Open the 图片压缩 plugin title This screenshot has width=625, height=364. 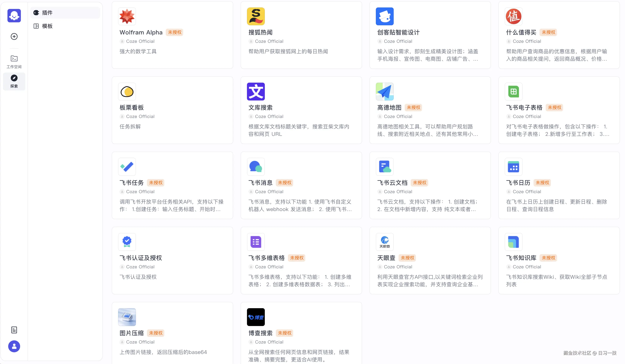click(132, 333)
